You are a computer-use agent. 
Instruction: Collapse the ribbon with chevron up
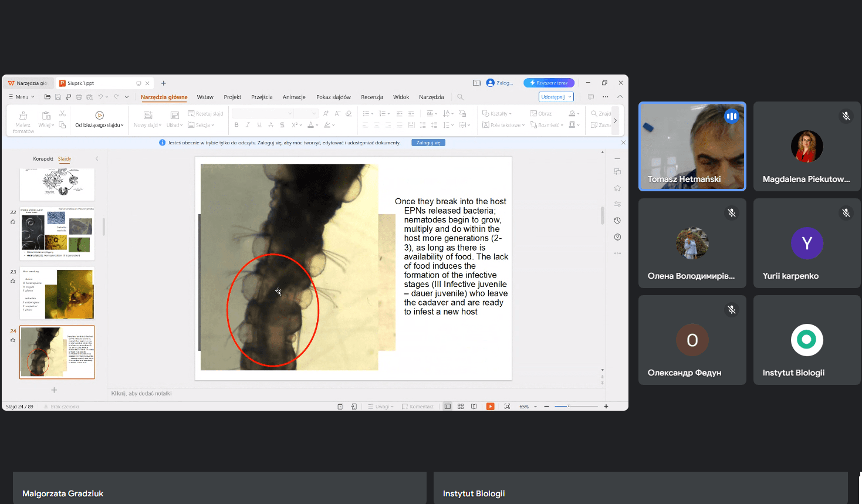tap(620, 97)
